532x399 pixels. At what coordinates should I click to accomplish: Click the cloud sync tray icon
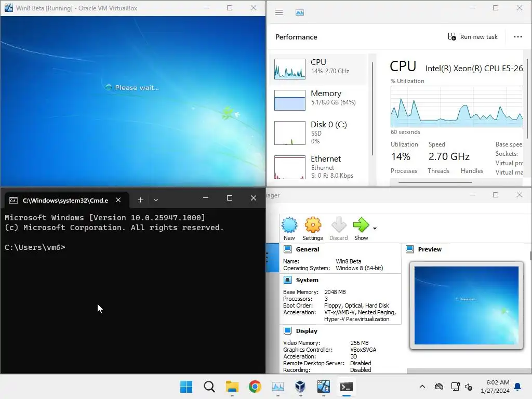438,387
